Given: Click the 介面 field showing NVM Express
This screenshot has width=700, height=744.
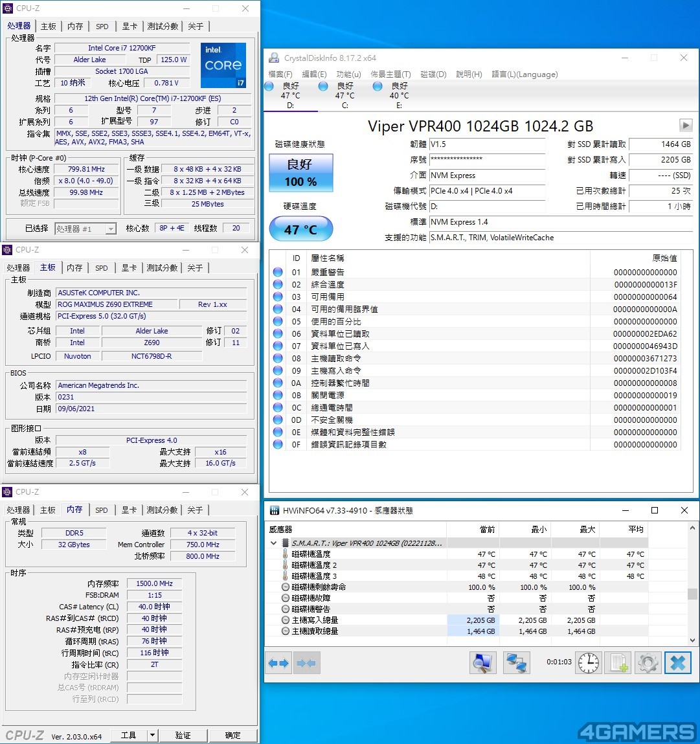Looking at the screenshot, I should (x=487, y=175).
